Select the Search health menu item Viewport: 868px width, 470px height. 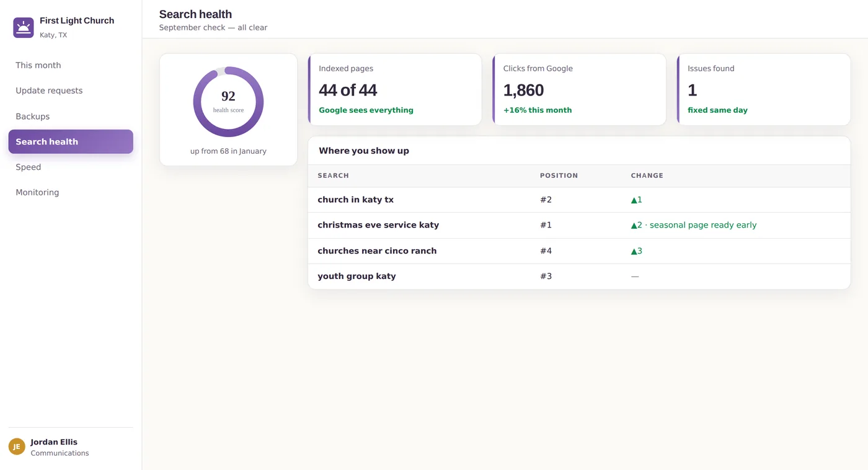71,141
